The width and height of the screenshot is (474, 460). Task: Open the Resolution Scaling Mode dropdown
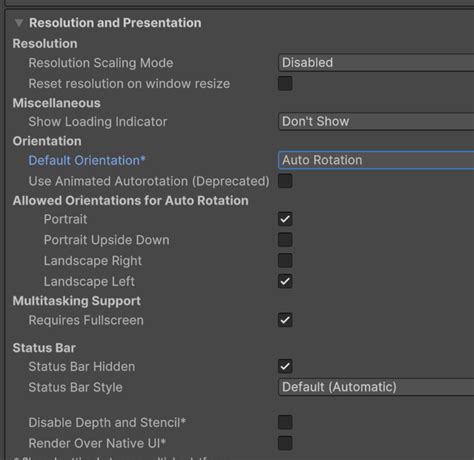376,63
